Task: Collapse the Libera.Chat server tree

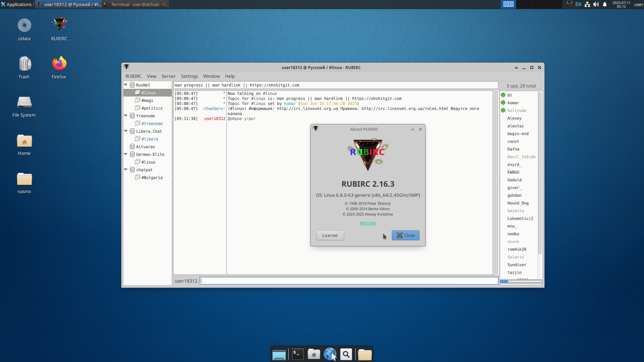Action: pos(126,131)
